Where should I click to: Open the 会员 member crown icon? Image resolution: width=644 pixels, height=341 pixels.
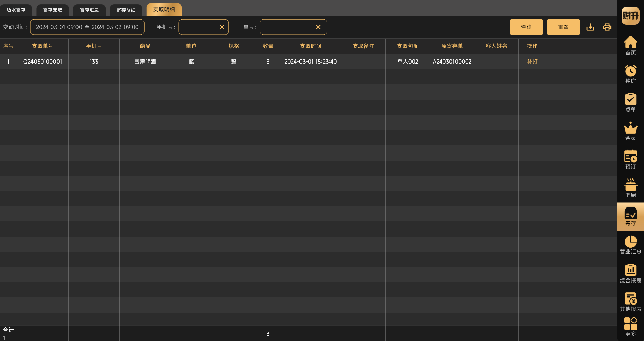630,131
